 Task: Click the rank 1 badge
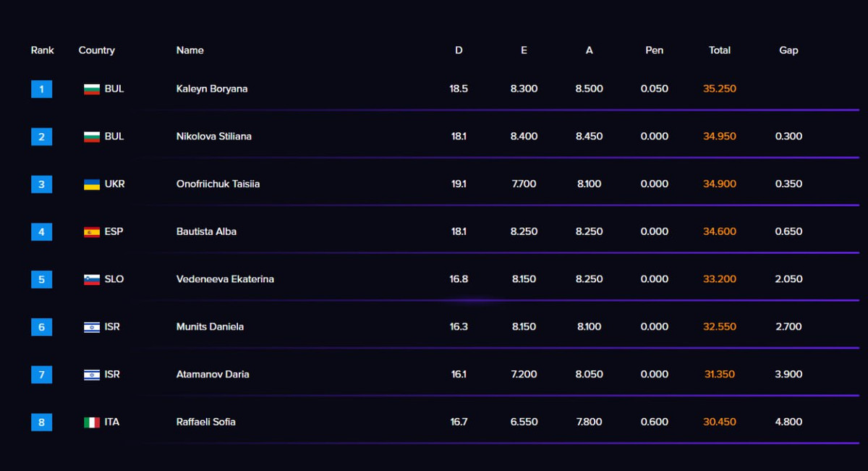pos(41,89)
